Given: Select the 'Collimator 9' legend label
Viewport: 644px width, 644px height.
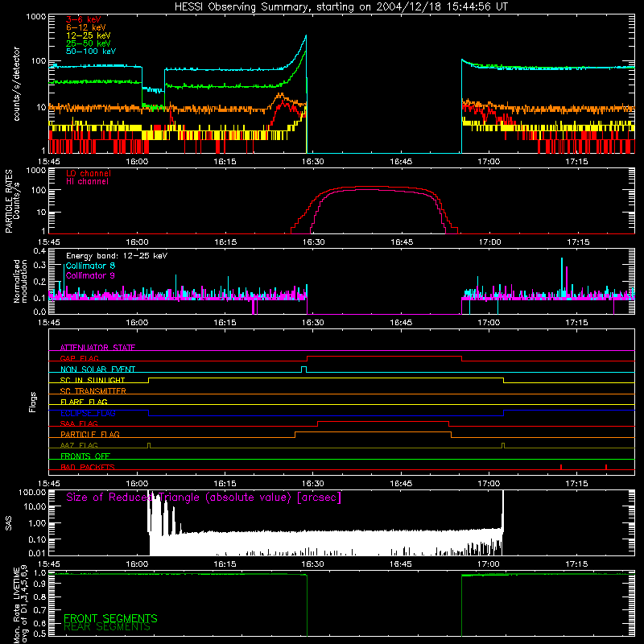Looking at the screenshot, I should tap(90, 275).
